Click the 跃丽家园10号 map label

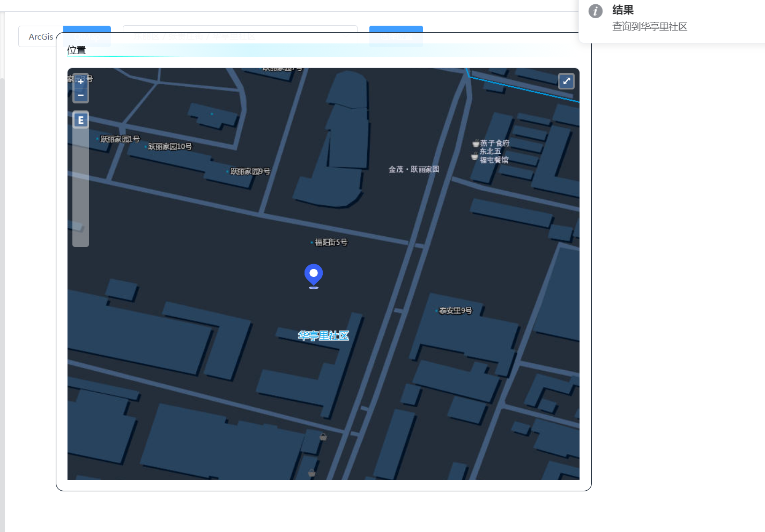[170, 146]
